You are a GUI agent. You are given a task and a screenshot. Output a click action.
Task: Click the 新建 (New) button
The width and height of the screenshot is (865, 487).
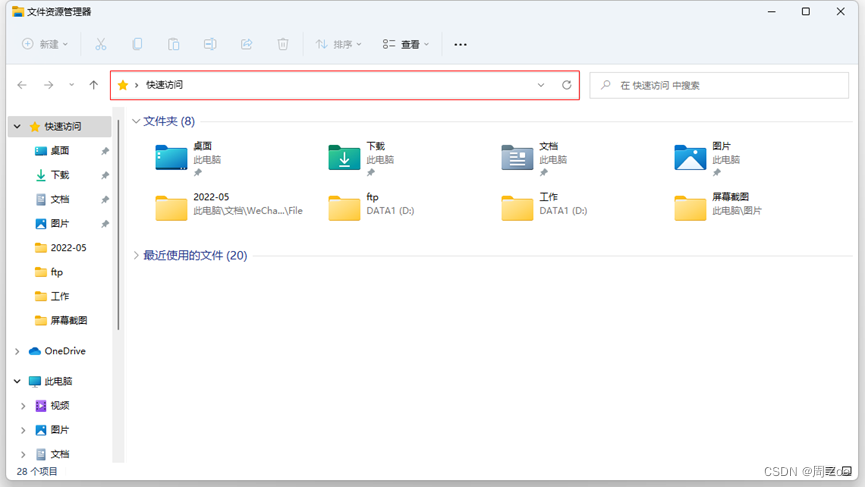click(45, 44)
